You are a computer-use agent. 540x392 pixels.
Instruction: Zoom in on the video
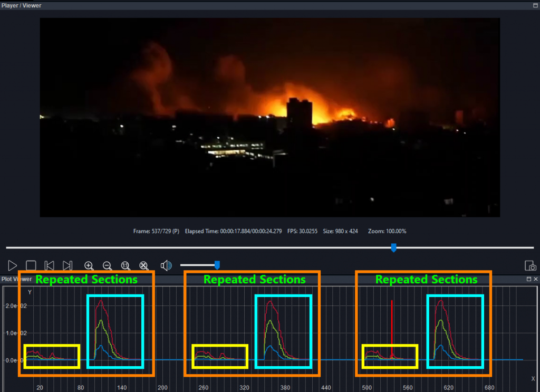[x=89, y=265]
